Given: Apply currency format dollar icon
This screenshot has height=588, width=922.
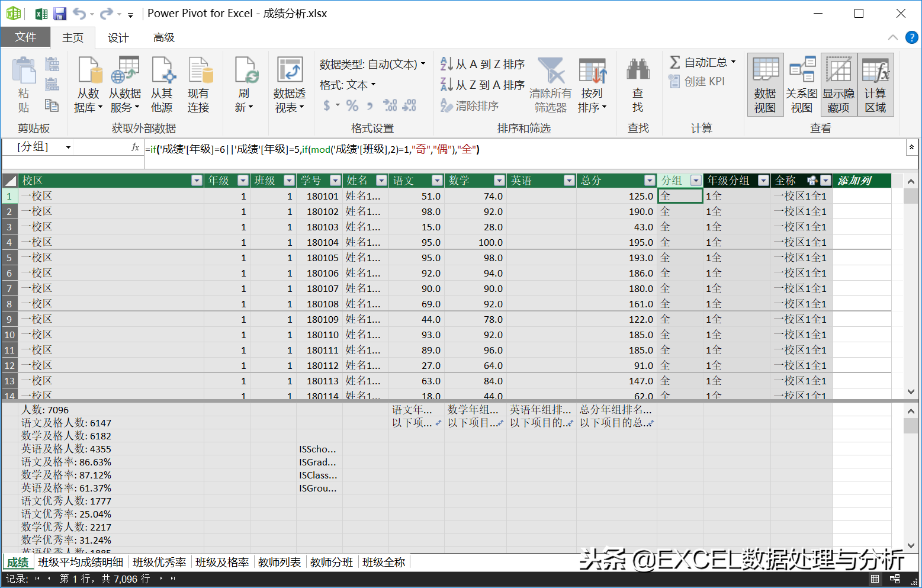Looking at the screenshot, I should (x=327, y=105).
